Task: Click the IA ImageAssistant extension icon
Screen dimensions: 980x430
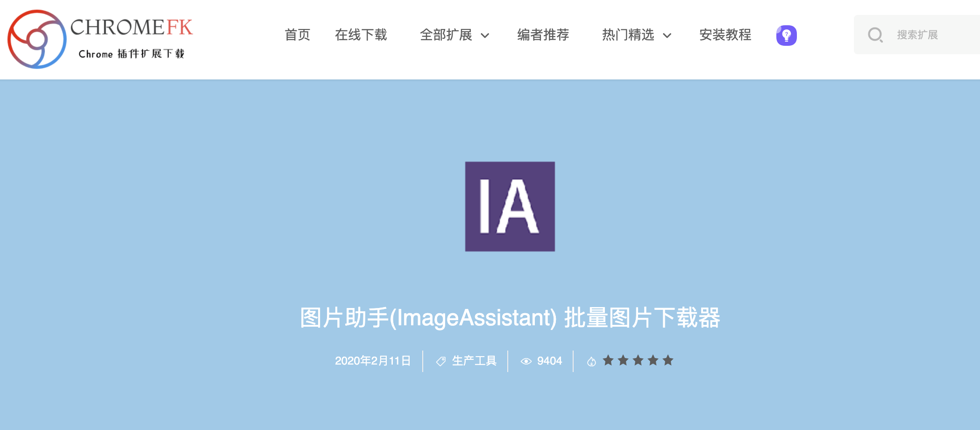Action: coord(510,206)
